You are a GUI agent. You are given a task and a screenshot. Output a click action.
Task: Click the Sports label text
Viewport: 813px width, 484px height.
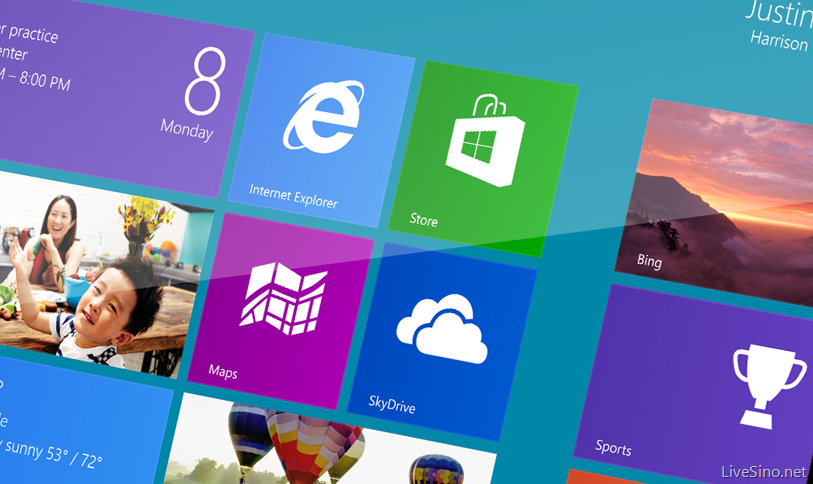pos(613,447)
